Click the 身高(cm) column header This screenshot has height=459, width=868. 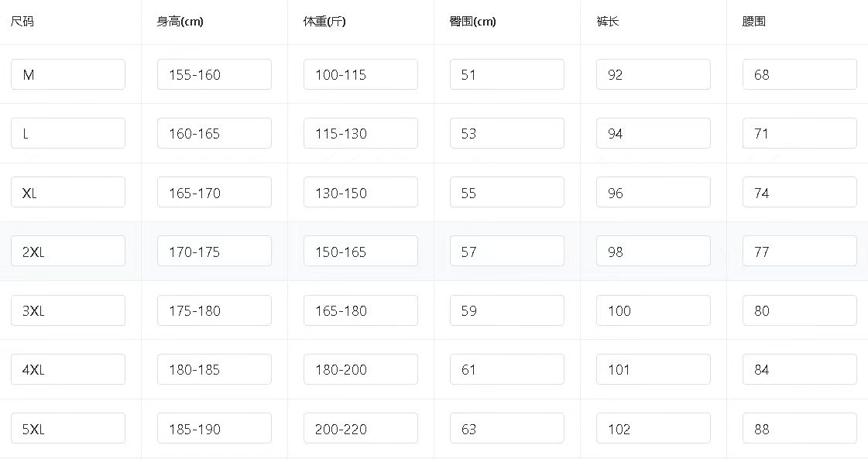coord(180,22)
